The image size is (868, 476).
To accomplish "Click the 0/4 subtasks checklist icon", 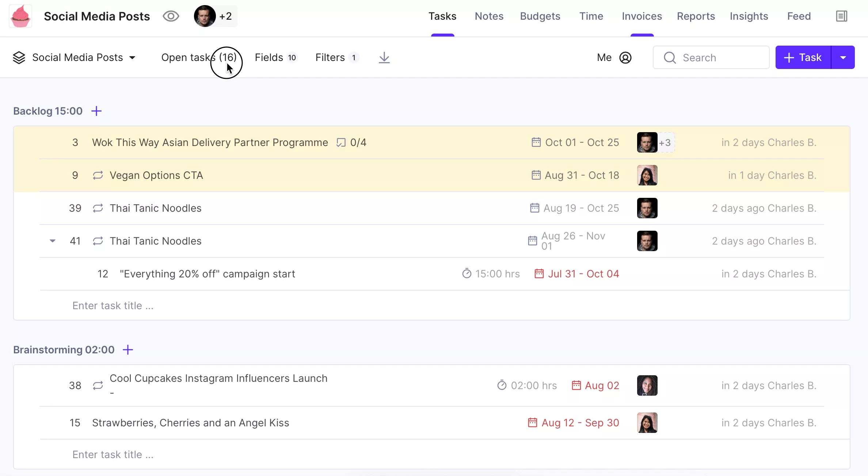I will tap(341, 142).
